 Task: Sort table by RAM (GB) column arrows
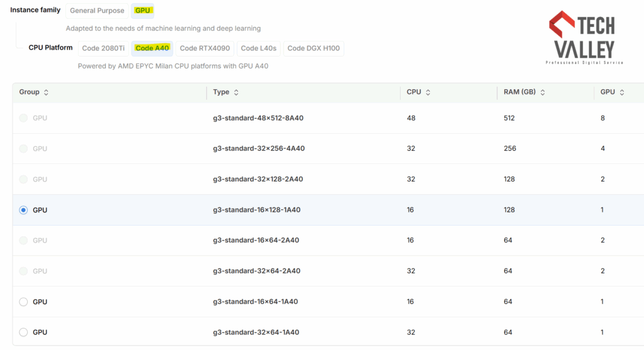click(543, 92)
